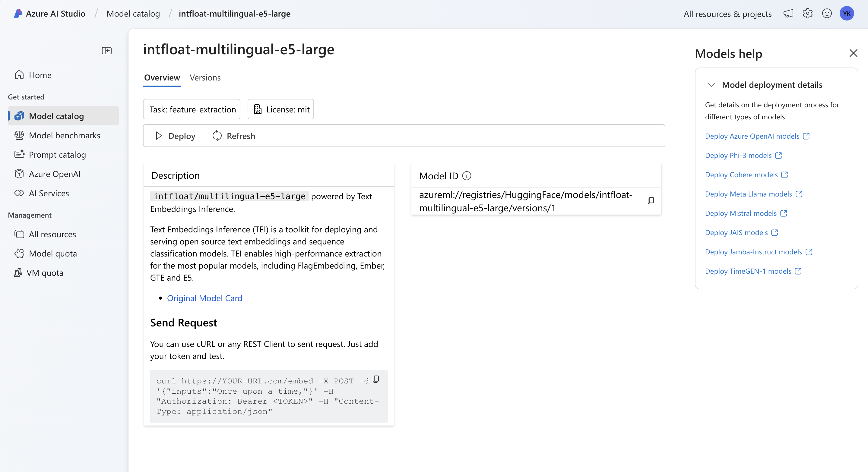Click the Deploy button

coord(175,136)
